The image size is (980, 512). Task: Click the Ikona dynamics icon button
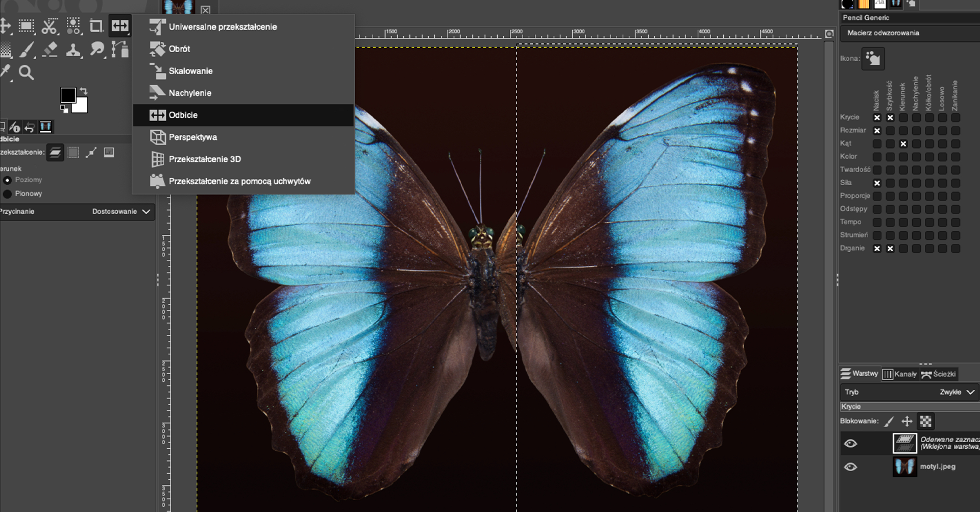point(873,59)
